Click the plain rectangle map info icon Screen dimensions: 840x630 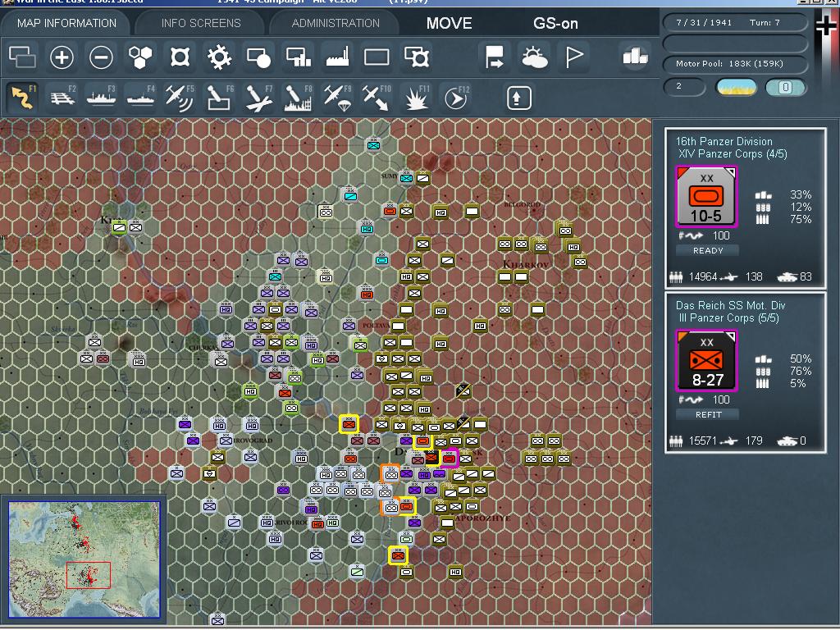(377, 57)
